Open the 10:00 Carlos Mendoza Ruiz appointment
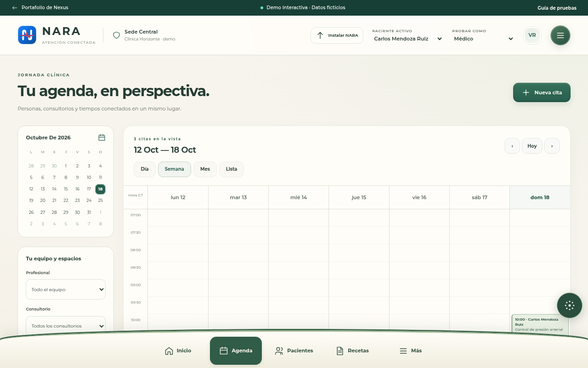 [540, 324]
